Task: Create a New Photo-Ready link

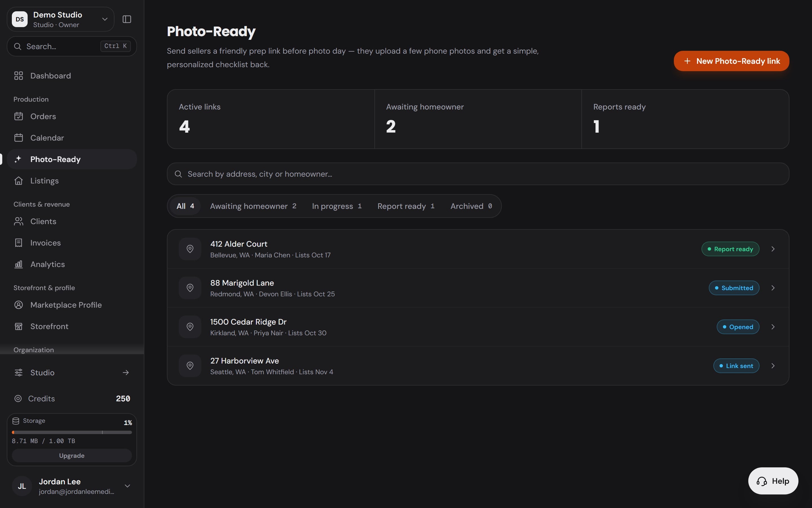Action: [731, 61]
